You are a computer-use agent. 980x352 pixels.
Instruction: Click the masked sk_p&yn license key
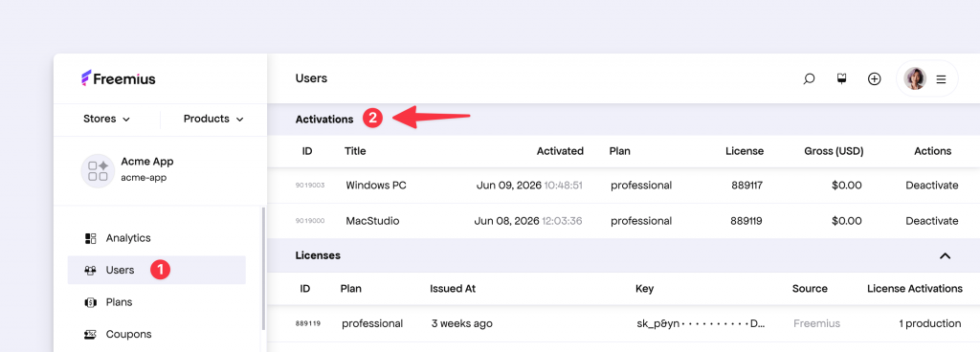pos(701,324)
